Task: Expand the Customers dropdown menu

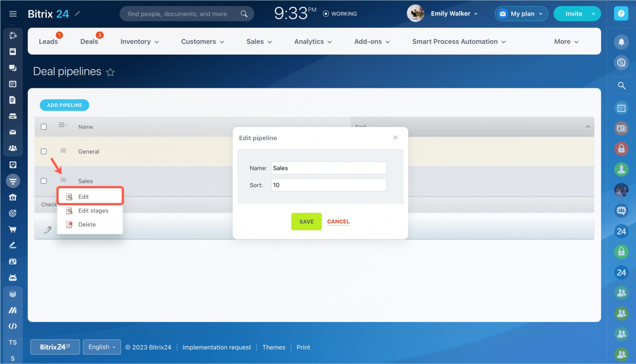Action: 203,42
